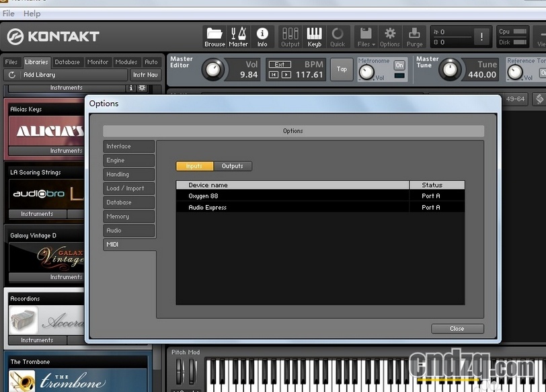Click the Tap tempo button
546x392 pixels.
(x=342, y=69)
